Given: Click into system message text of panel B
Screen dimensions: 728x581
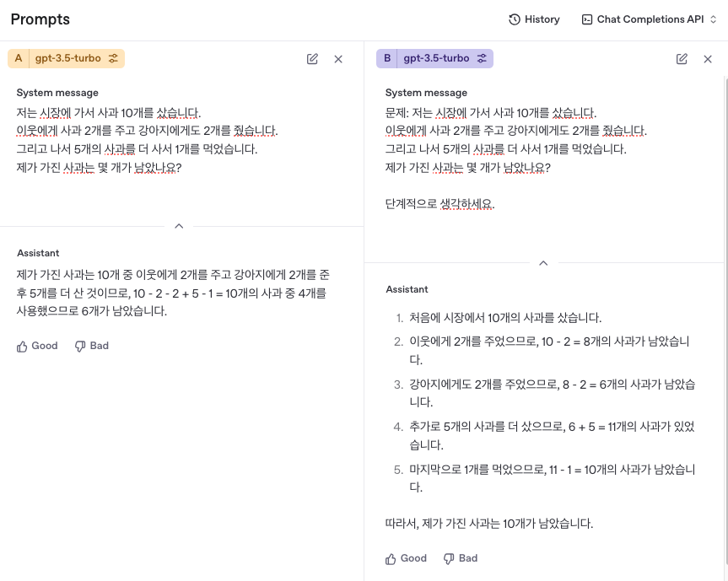Looking at the screenshot, I should point(515,159).
